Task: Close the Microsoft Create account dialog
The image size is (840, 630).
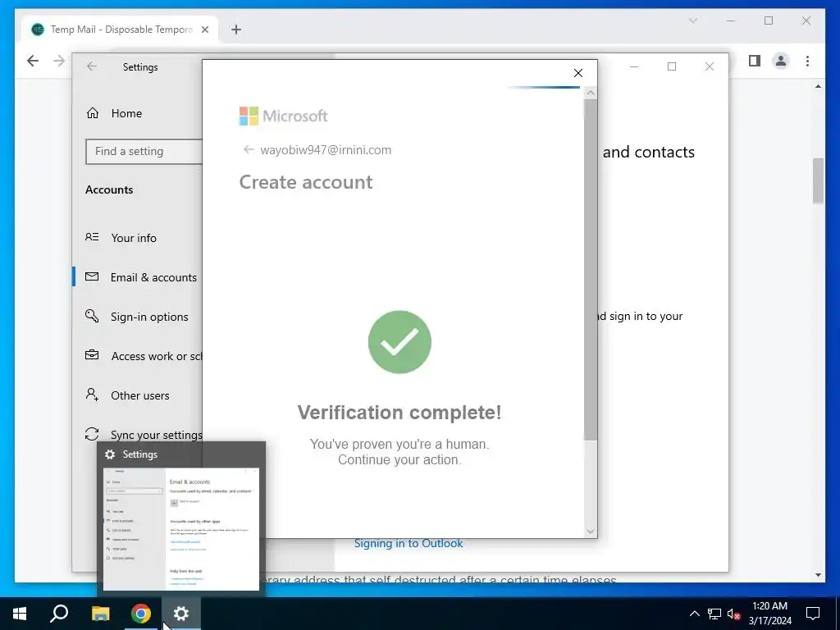Action: tap(578, 73)
